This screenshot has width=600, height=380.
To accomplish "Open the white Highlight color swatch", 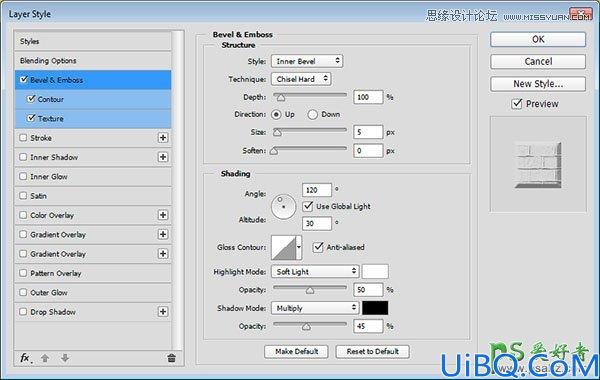I will [375, 271].
